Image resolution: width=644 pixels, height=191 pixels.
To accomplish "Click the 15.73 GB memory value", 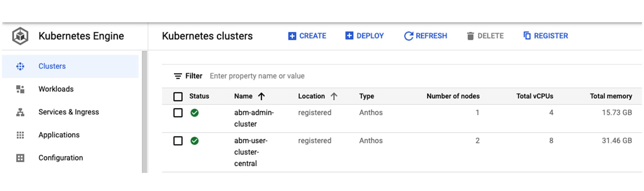I will click(617, 113).
